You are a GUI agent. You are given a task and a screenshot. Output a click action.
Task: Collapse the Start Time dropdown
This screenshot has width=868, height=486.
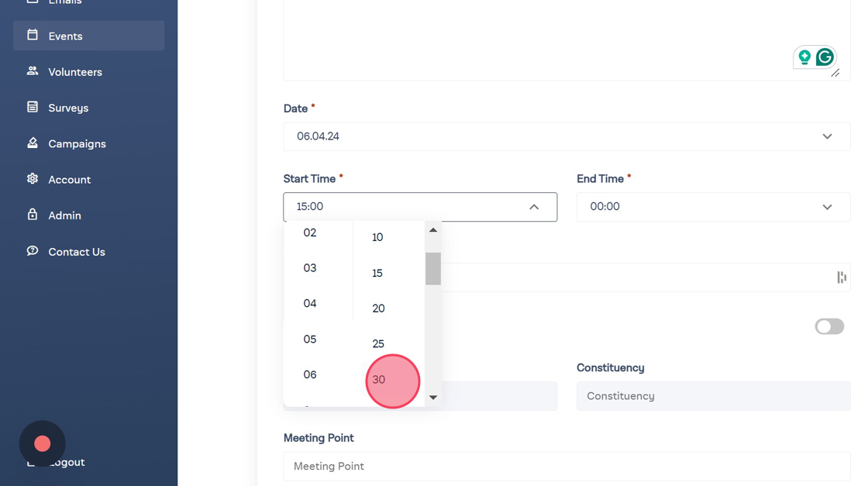point(534,207)
